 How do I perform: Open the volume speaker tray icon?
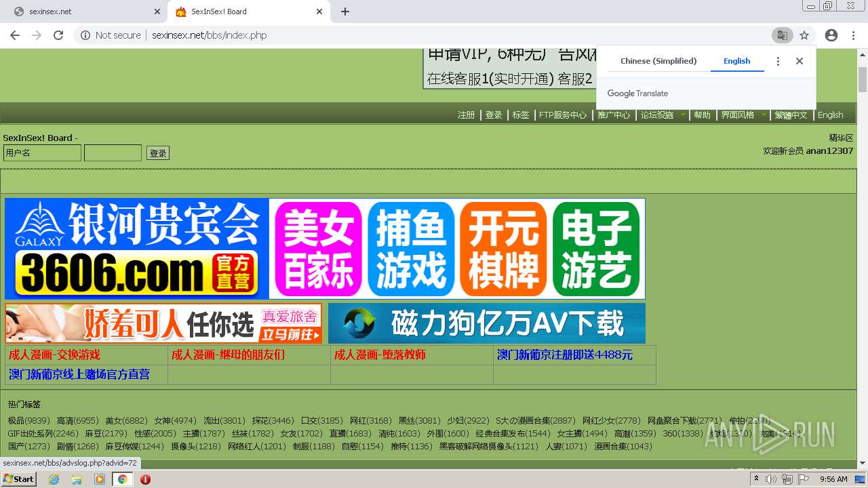click(x=771, y=479)
